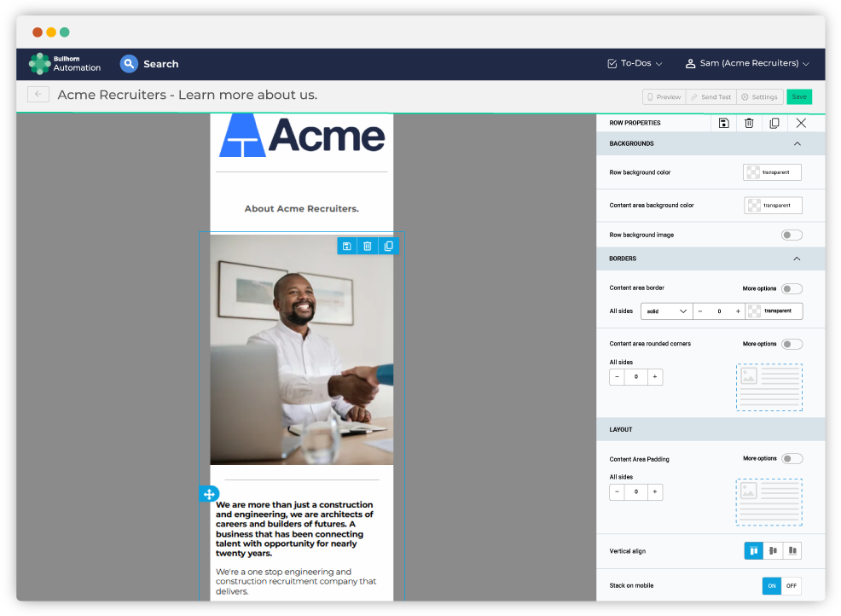Close the Row Properties panel
Viewport: 841px width, 616px height.
click(801, 123)
